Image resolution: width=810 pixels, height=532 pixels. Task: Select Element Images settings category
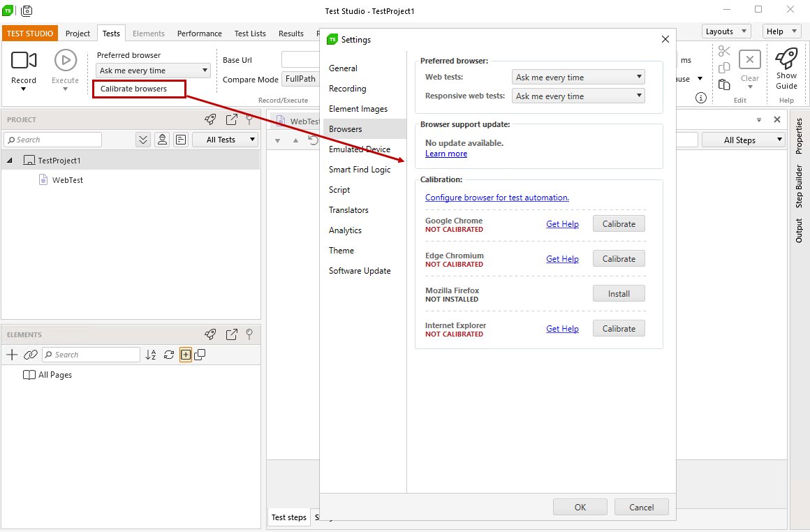point(358,108)
